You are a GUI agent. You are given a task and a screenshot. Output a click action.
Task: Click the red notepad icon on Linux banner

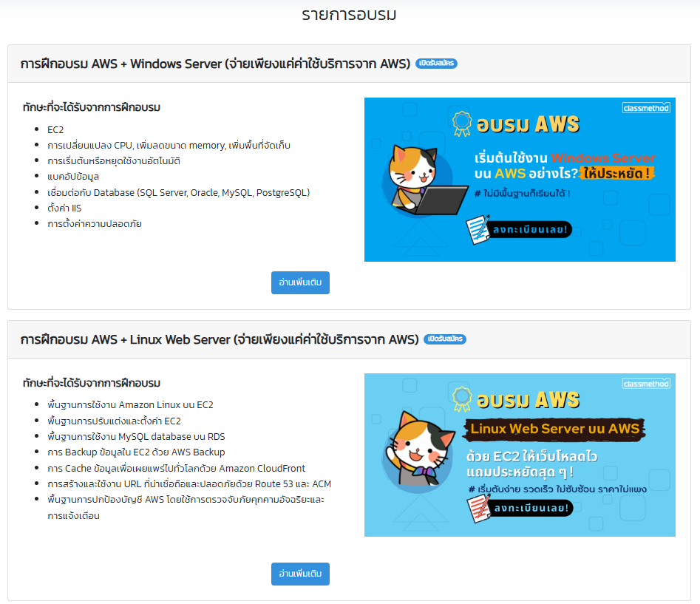478,509
